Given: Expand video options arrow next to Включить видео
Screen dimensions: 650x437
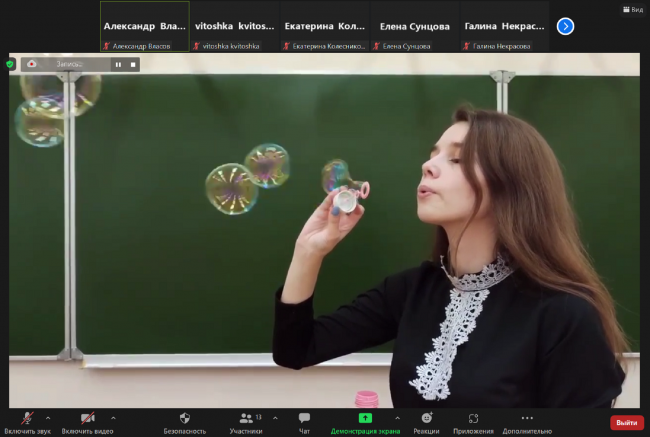Looking at the screenshot, I should (113, 418).
